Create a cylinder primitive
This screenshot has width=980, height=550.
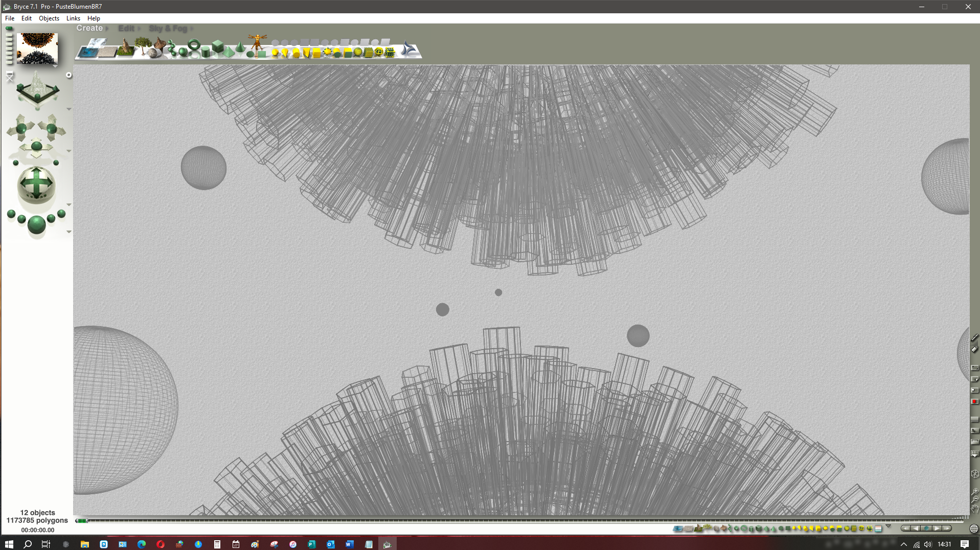(x=206, y=52)
